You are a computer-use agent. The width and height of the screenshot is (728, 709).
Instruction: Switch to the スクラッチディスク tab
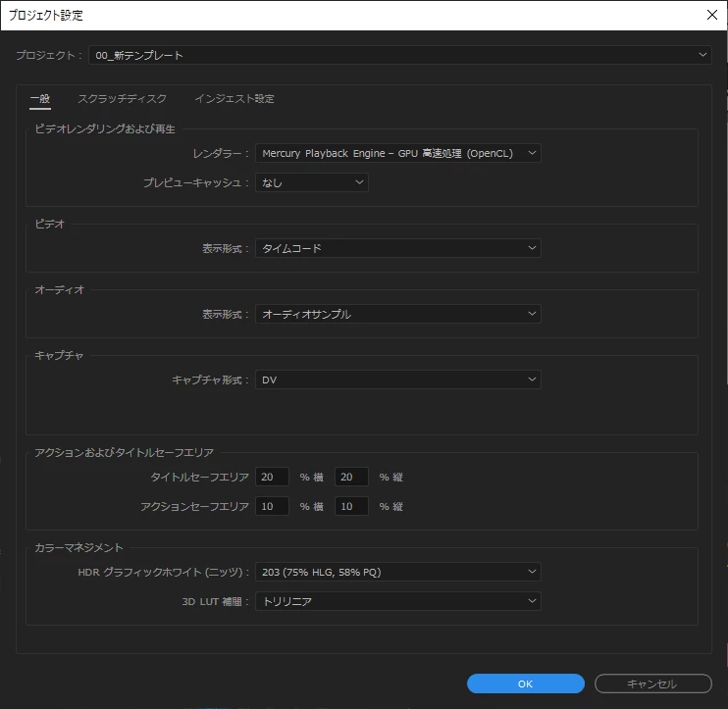pos(122,99)
